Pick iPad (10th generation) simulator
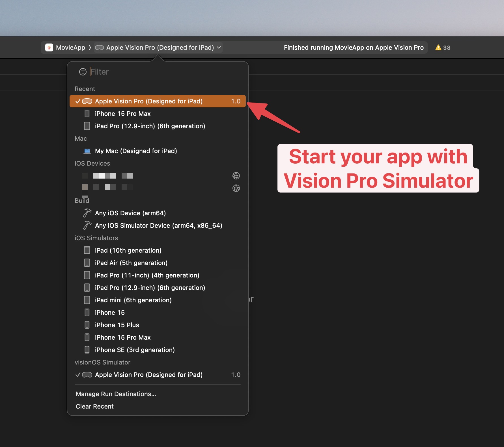Image resolution: width=504 pixels, height=447 pixels. pyautogui.click(x=158, y=250)
